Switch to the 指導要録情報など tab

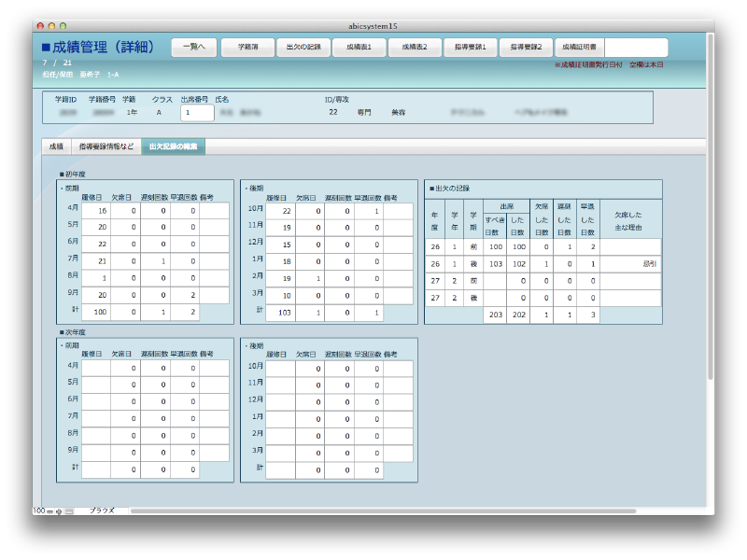click(106, 147)
